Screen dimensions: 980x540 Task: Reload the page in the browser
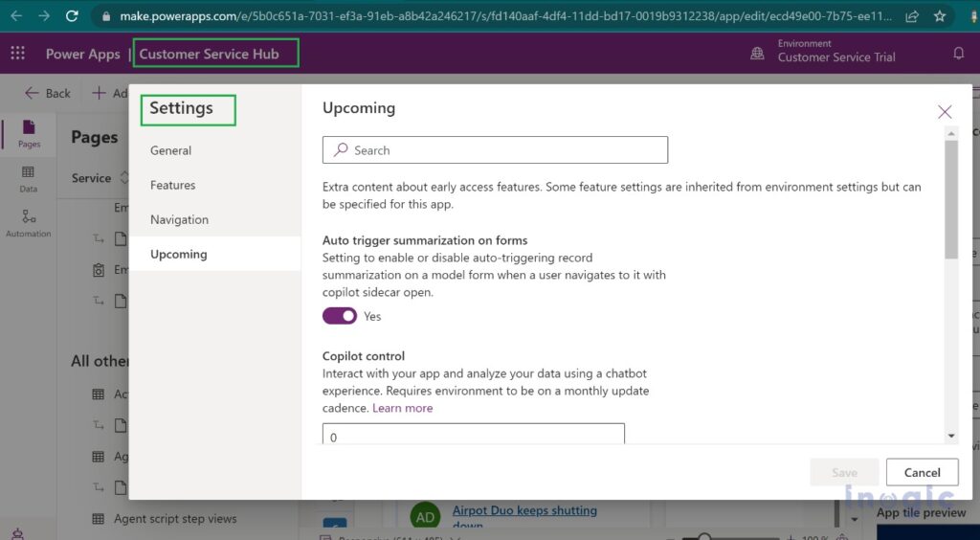click(x=72, y=16)
